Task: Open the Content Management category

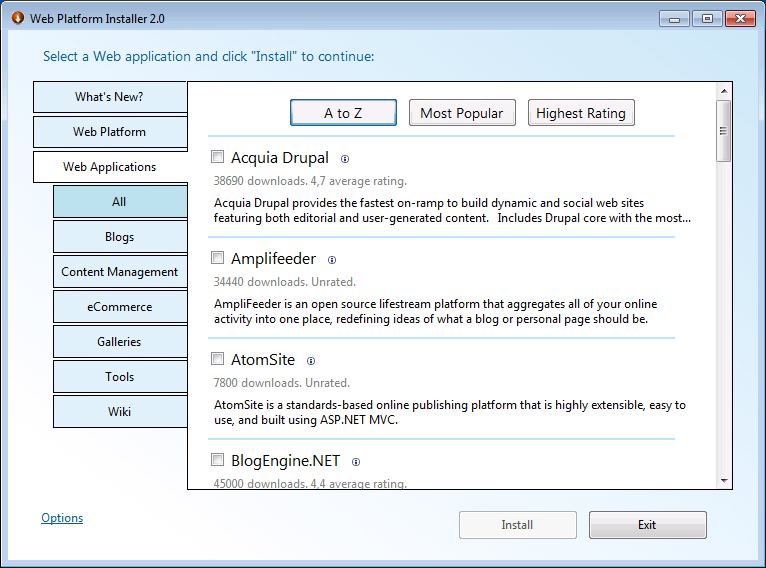Action: pyautogui.click(x=120, y=272)
